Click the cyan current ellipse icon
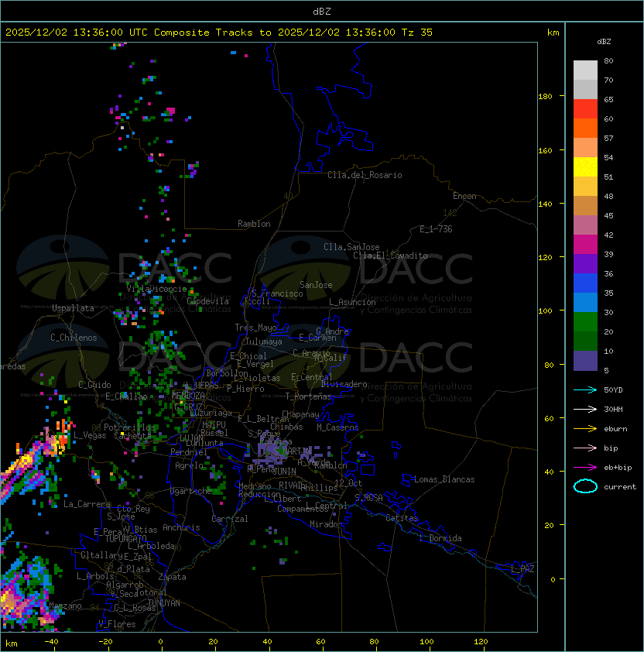 pos(586,486)
